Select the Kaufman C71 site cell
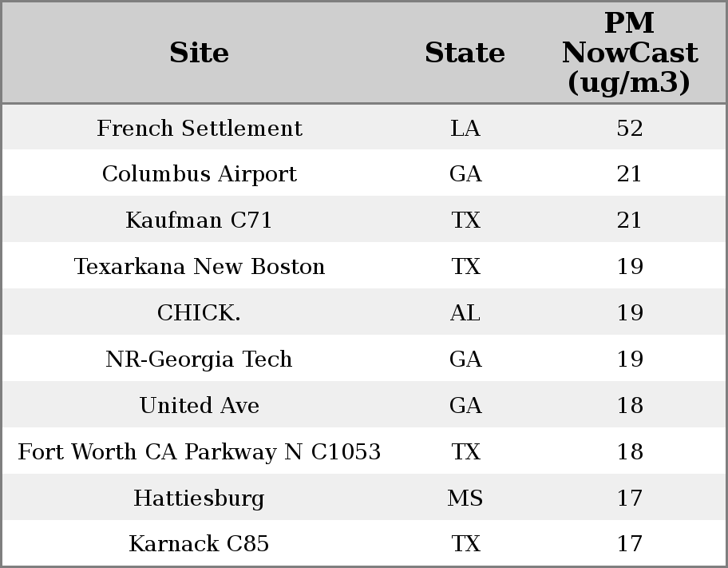The image size is (728, 568). [x=200, y=220]
